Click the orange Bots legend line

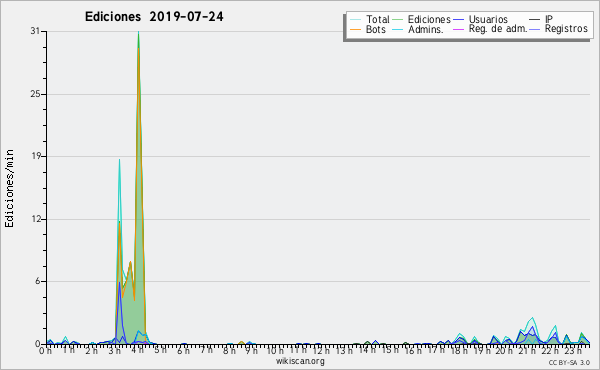pos(355,29)
